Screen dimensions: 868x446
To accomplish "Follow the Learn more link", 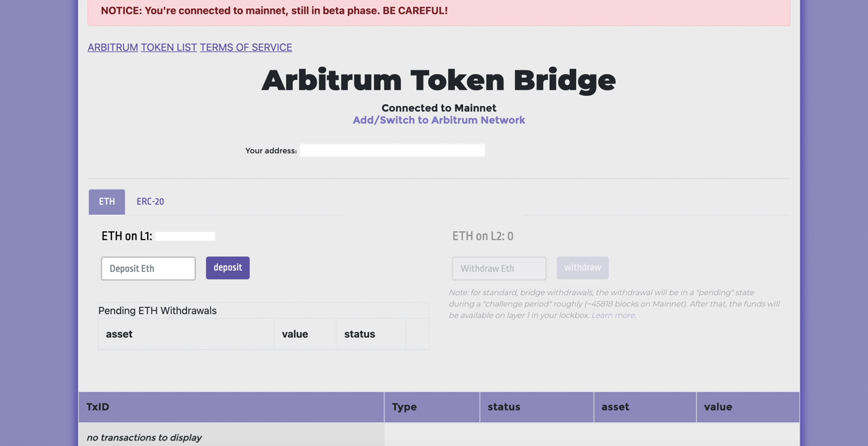I will click(613, 315).
